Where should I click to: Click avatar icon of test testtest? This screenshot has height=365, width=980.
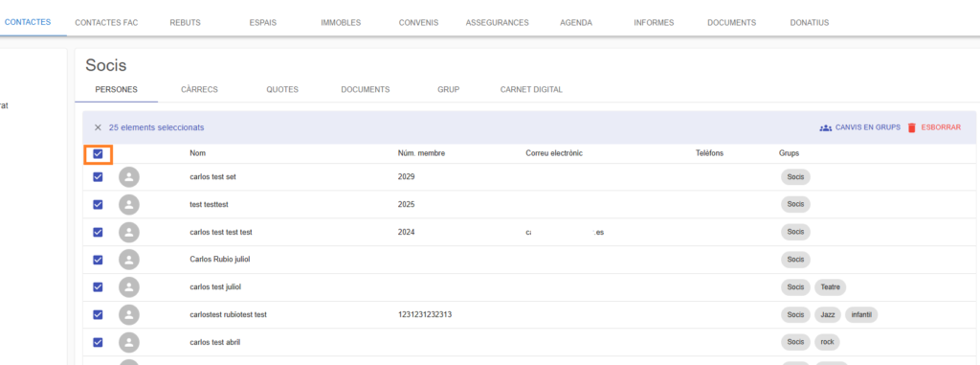pos(129,205)
